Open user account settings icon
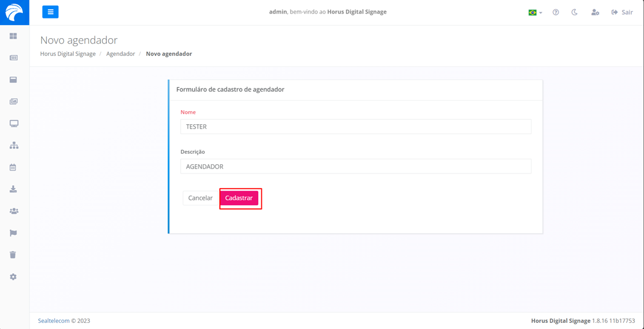Image resolution: width=644 pixels, height=329 pixels. pos(595,12)
